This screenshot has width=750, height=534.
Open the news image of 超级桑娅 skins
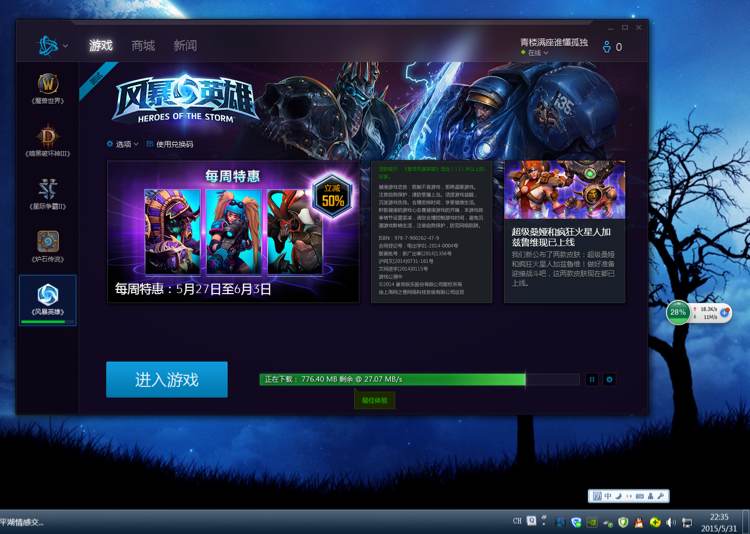(564, 190)
